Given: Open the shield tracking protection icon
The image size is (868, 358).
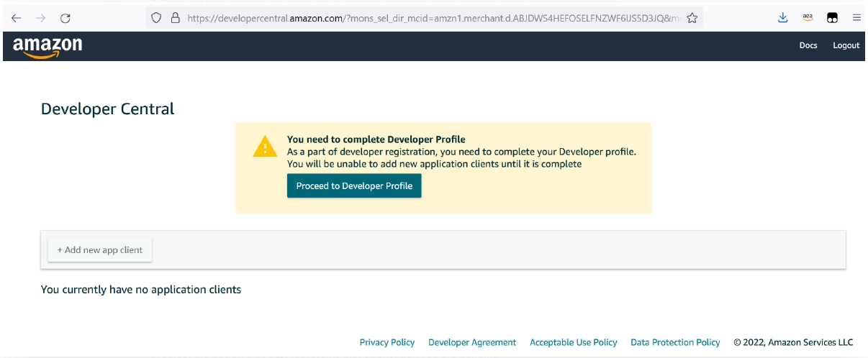Looking at the screenshot, I should coord(158,18).
